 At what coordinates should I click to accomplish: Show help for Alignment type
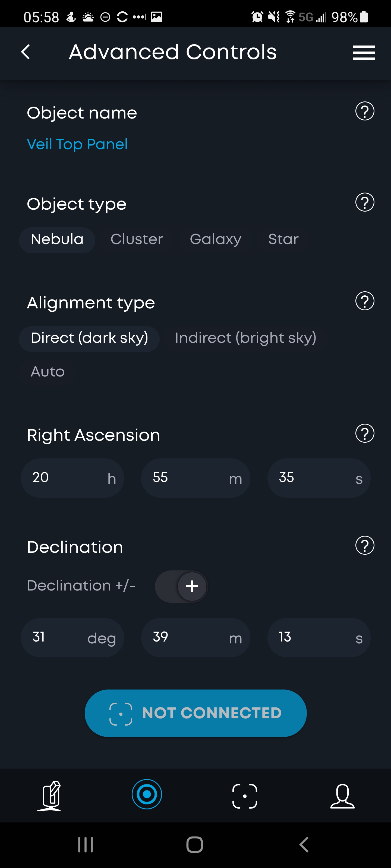click(365, 301)
